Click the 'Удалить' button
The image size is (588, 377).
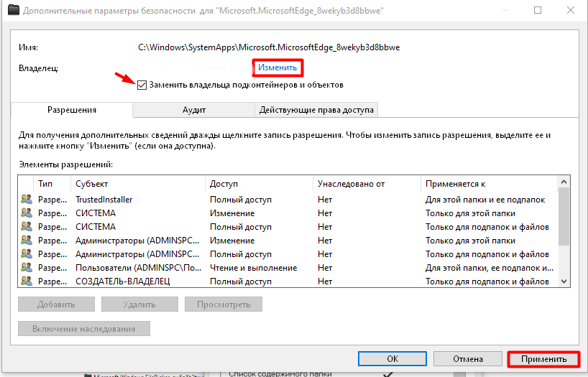(x=139, y=304)
